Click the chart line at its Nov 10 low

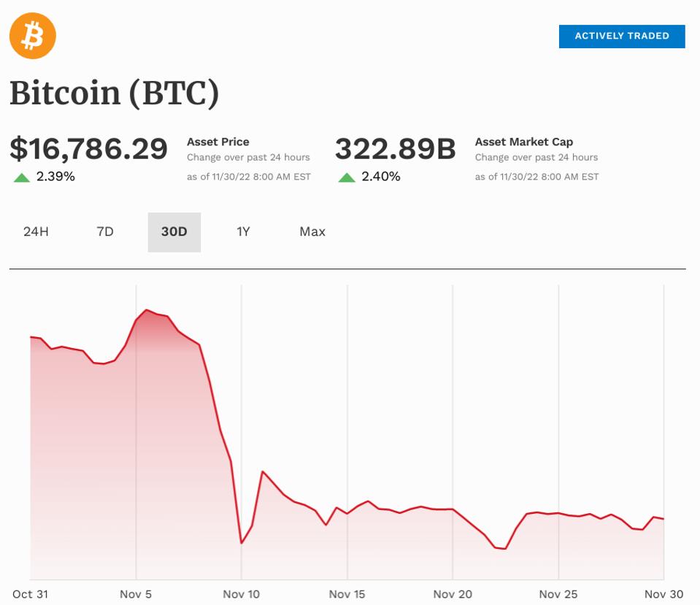pos(242,544)
